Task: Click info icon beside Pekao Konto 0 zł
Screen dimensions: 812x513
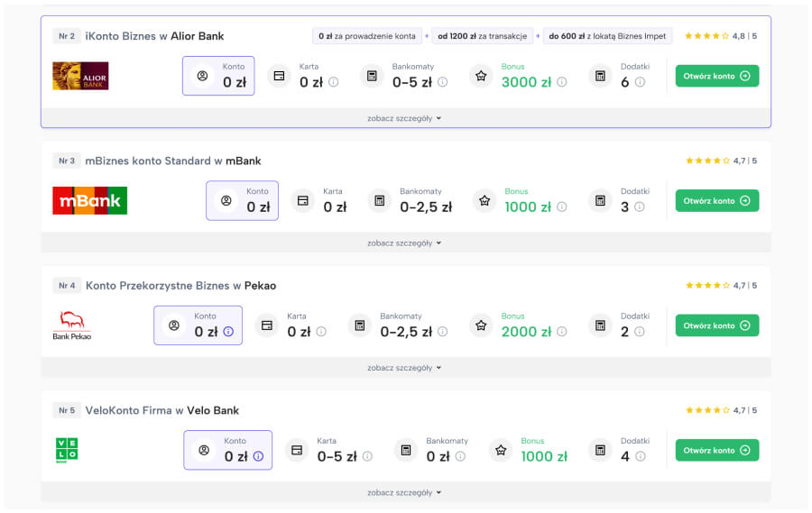Action: pos(228,332)
